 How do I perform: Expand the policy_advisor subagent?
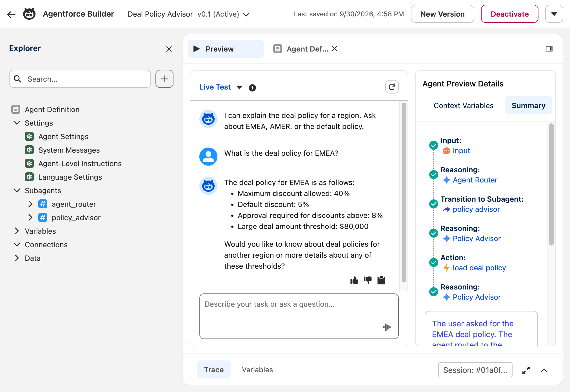click(x=30, y=217)
